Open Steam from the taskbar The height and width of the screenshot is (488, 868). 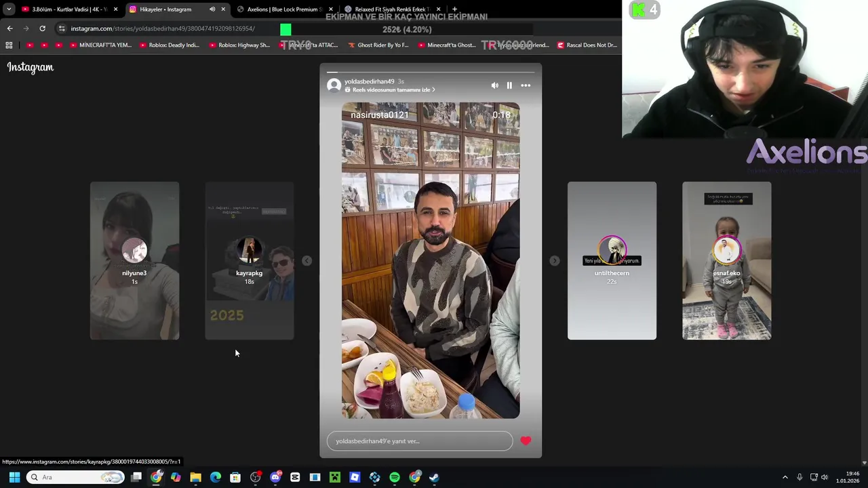point(434,477)
